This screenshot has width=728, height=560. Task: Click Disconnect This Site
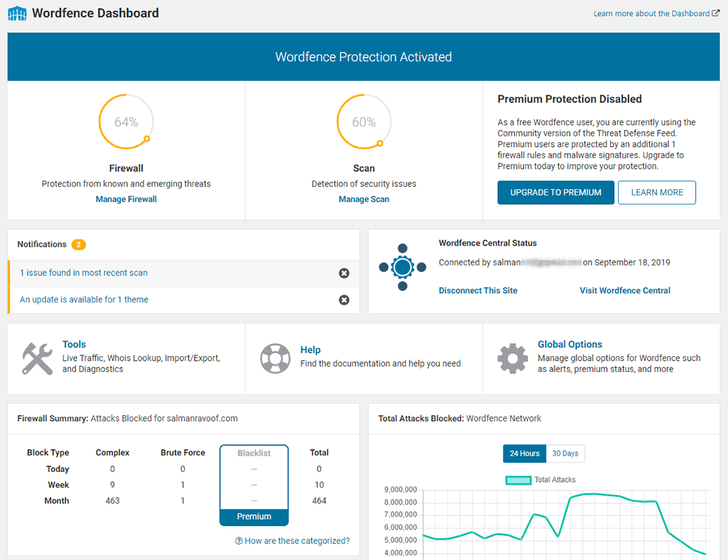[478, 290]
